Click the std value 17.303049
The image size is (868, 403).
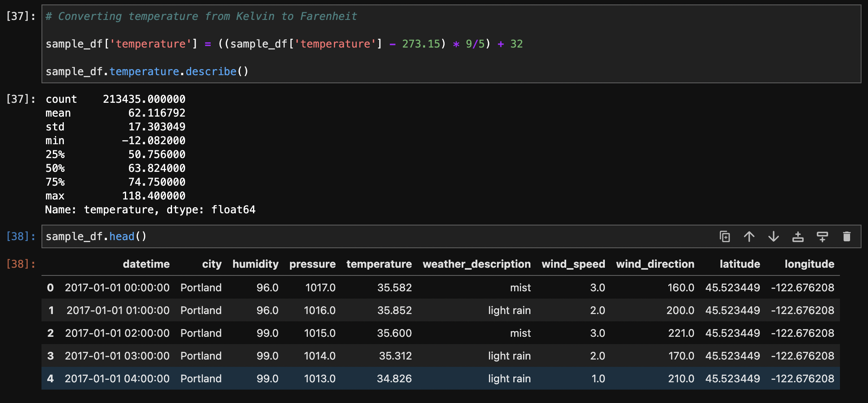pos(157,127)
